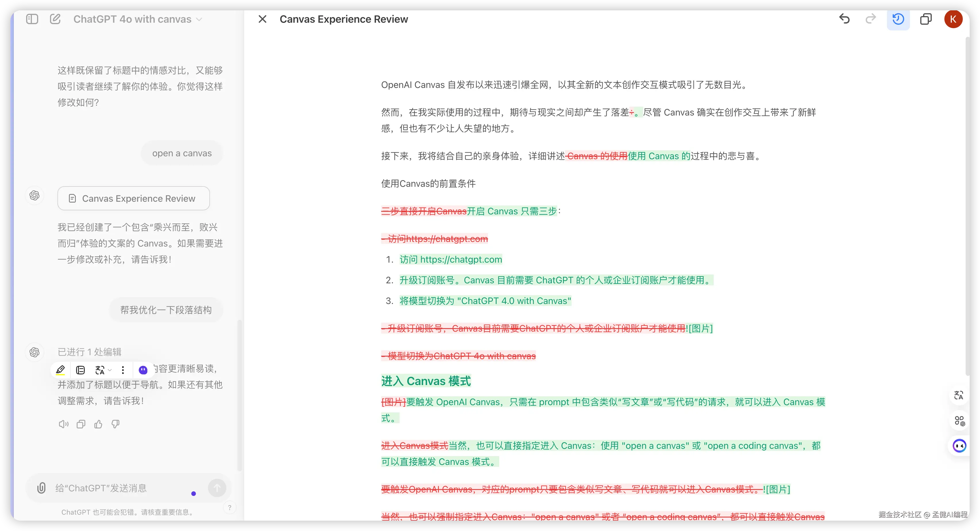980x531 pixels.
Task: Click the read aloud speaker icon
Action: (63, 424)
